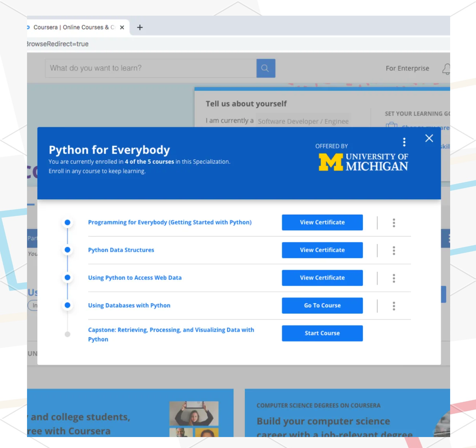Screen dimensions: 476x448
Task: Click progress dot for Programming for Everybody
Action: tap(67, 222)
